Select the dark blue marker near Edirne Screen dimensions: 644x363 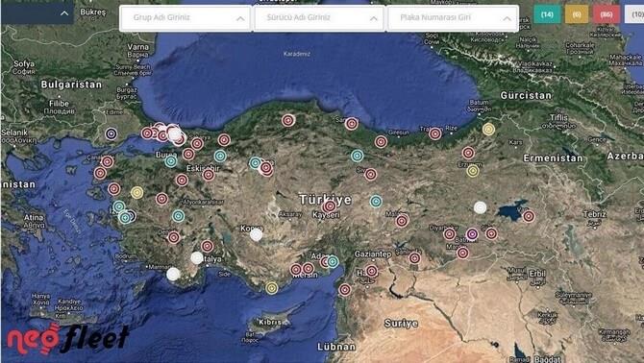pyautogui.click(x=111, y=133)
